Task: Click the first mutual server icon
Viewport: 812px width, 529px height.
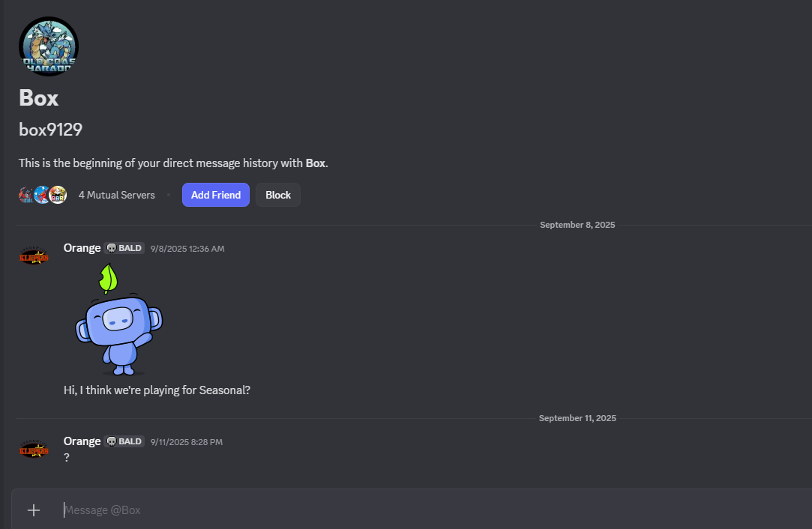Action: click(x=26, y=196)
